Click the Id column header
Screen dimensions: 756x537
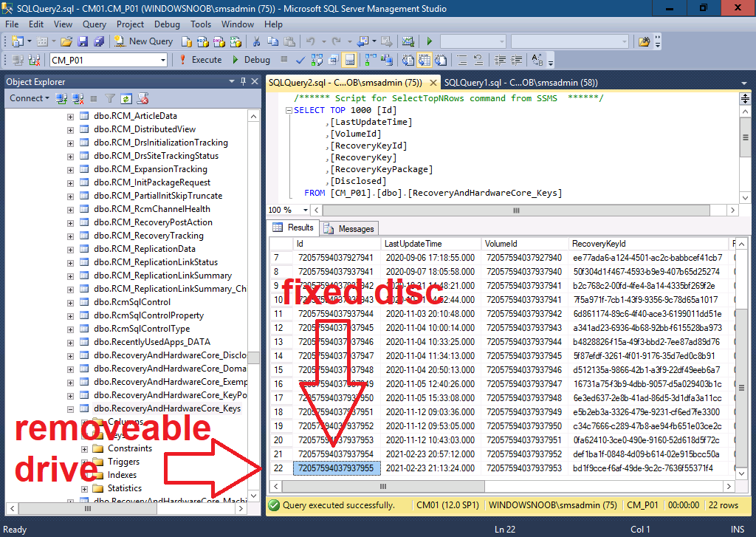(337, 244)
